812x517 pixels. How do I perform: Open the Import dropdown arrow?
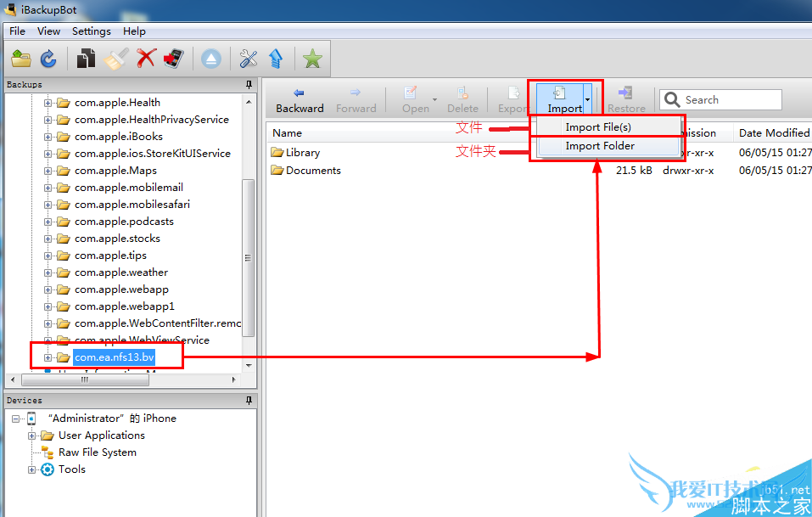pos(587,100)
